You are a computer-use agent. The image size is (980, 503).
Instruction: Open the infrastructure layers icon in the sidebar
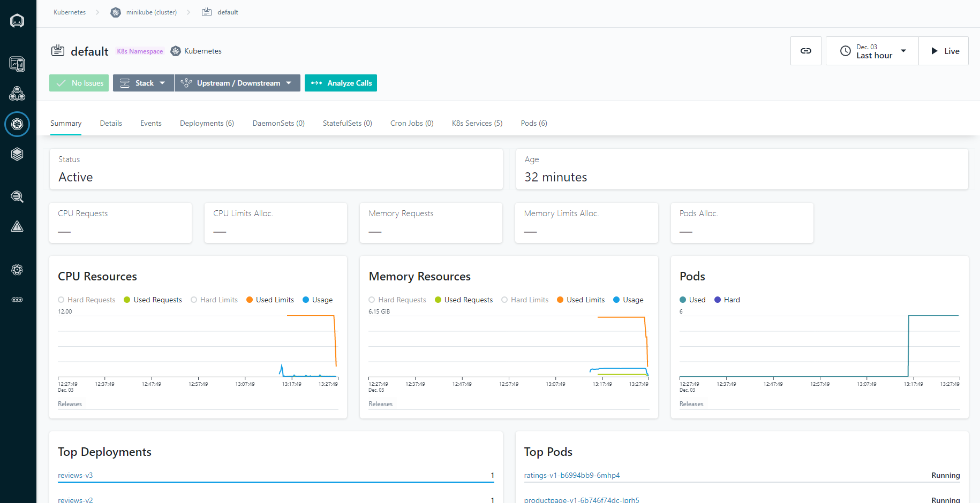(x=17, y=154)
